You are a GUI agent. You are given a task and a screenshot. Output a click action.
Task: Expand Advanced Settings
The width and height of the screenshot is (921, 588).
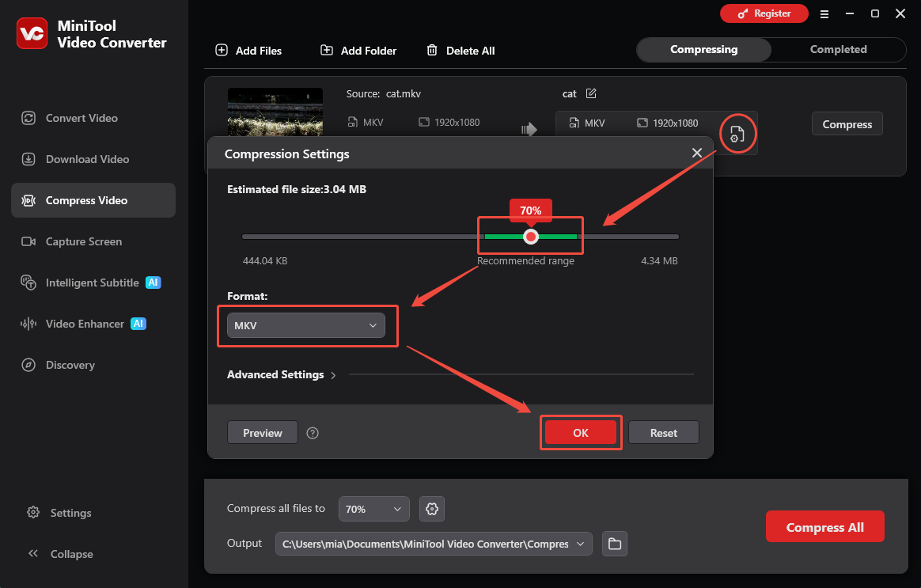282,375
